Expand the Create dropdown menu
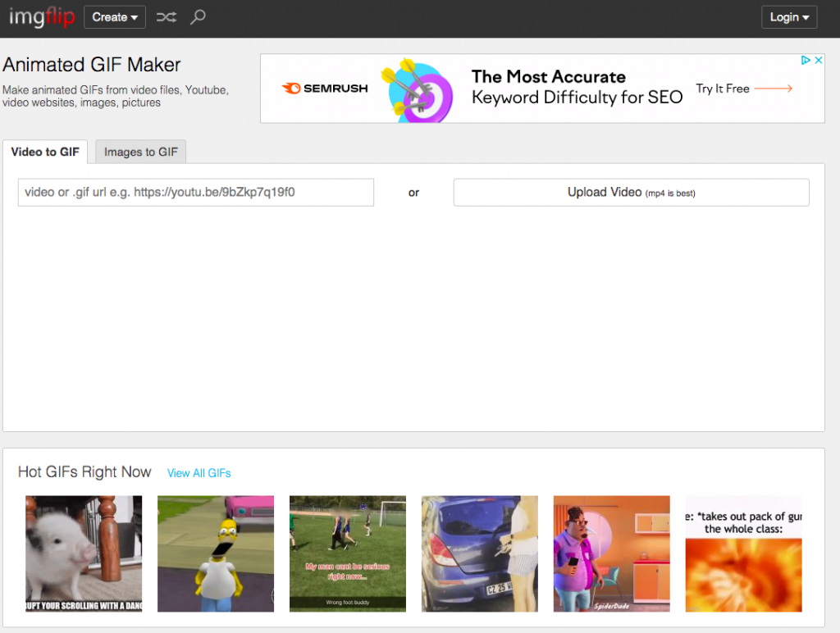Image resolution: width=840 pixels, height=633 pixels. click(x=114, y=17)
